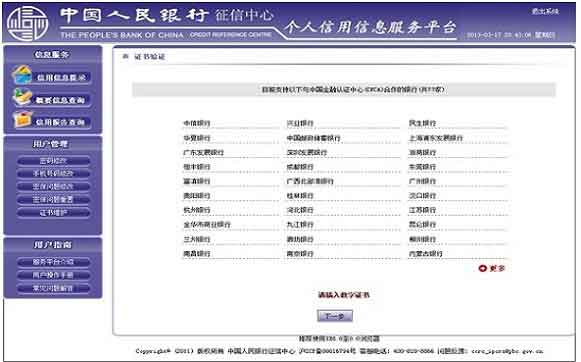Select 恒丰银行 entry
581x362 pixels.
pos(197,167)
